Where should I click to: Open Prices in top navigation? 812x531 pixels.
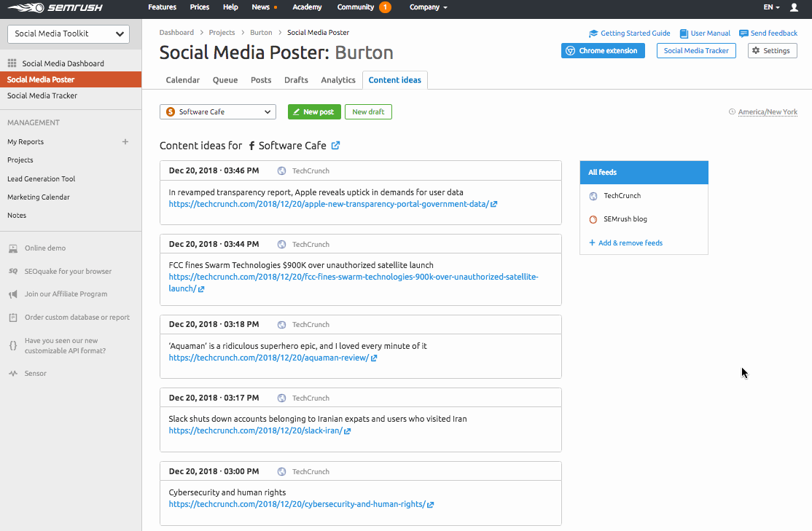[200, 7]
